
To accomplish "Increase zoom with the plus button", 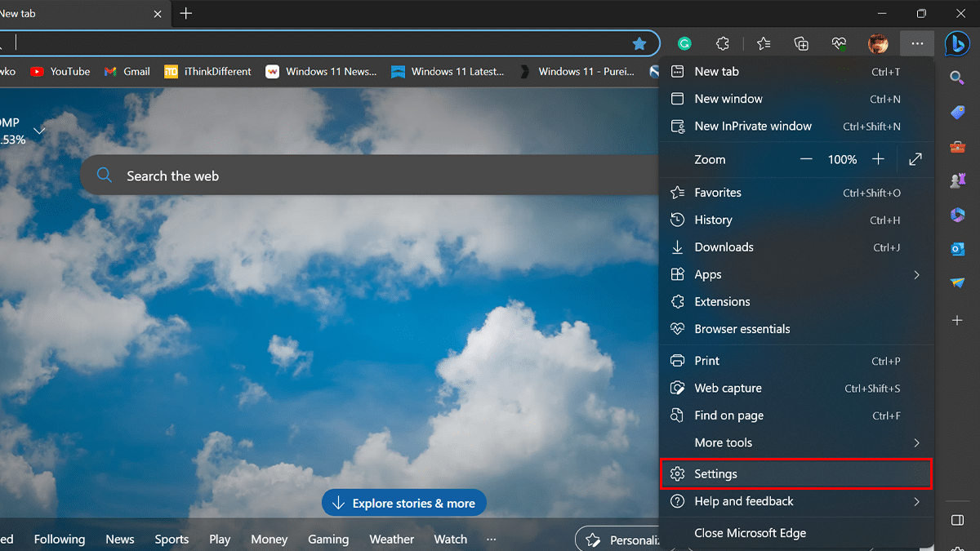I will 878,159.
